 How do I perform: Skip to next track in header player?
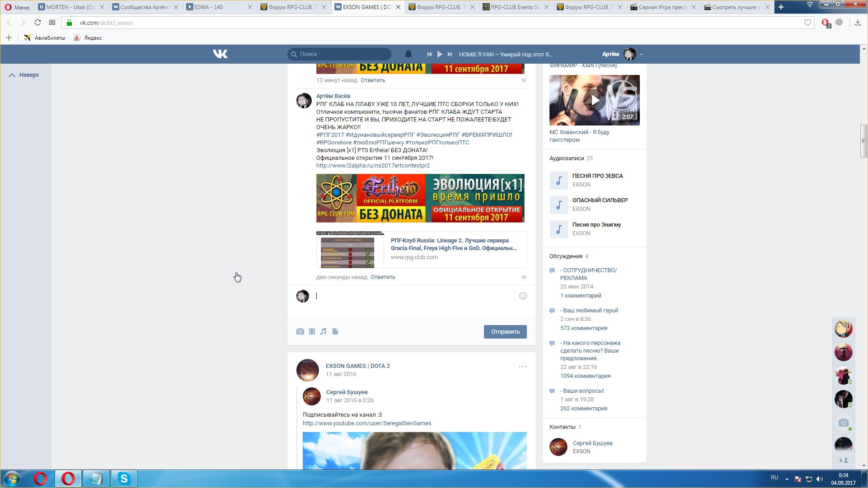pyautogui.click(x=450, y=54)
